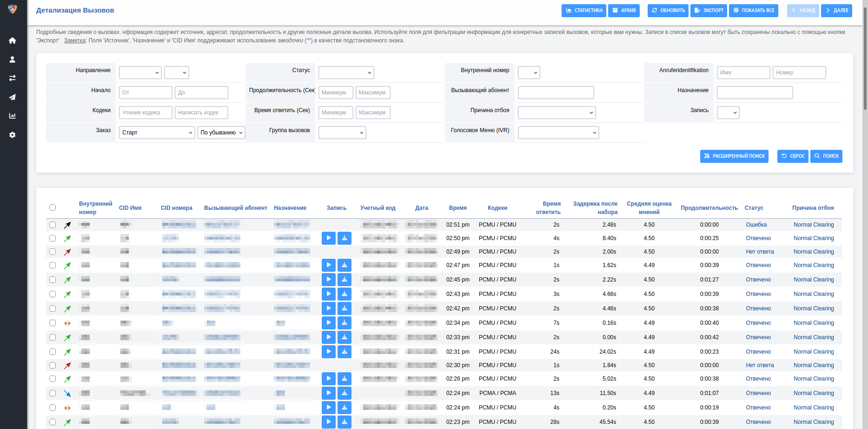Open the Запись dropdown filter
This screenshot has width=868, height=429.
(x=728, y=113)
